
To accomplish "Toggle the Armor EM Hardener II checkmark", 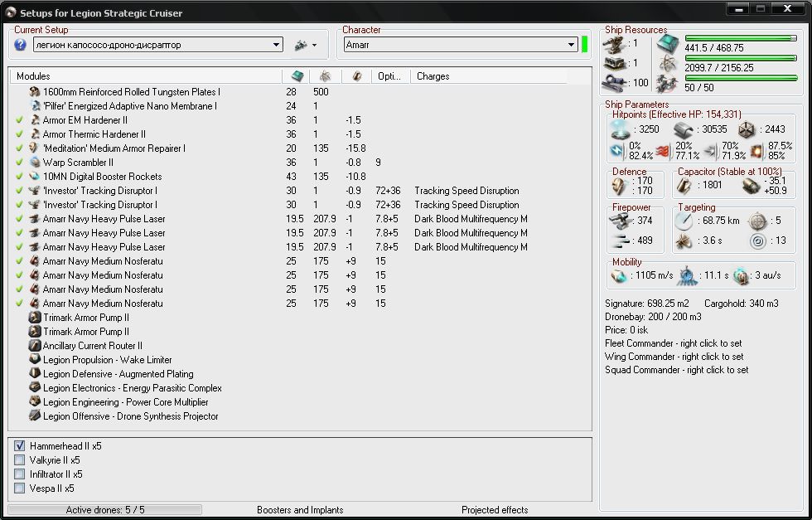I will [x=20, y=119].
